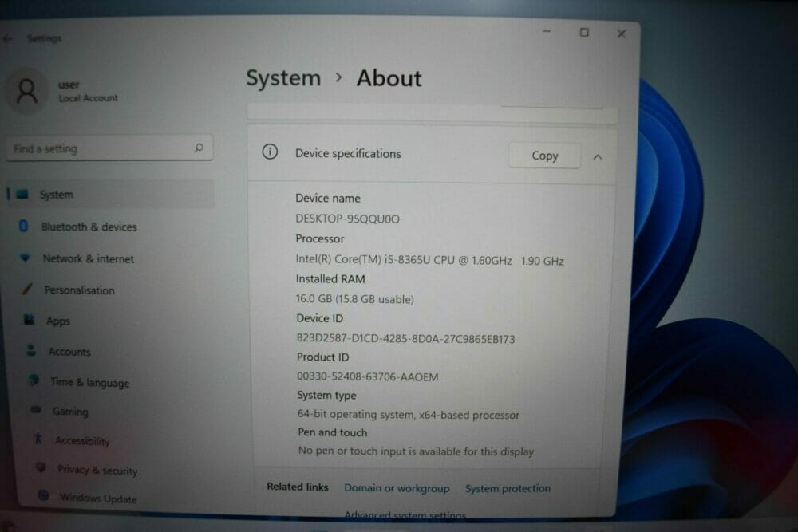Navigate to System in the breadcrumb
The width and height of the screenshot is (798, 532).
(283, 78)
